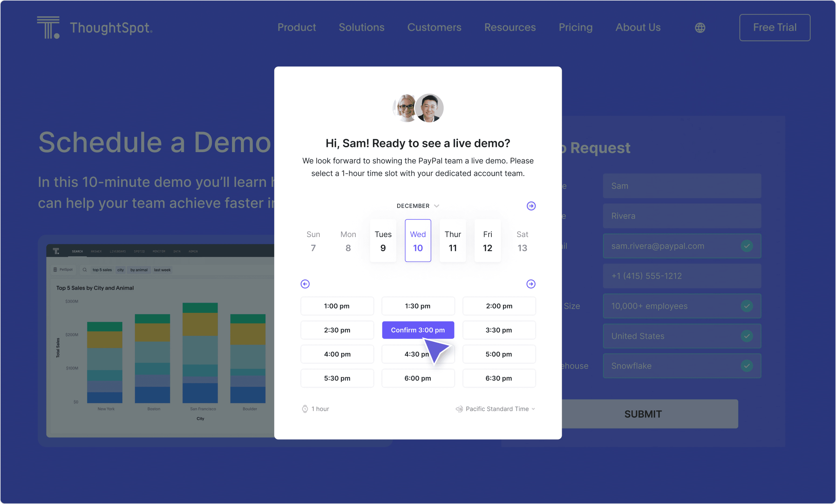The image size is (836, 504).
Task: Go to next week with the arrow beside December
Action: 531,206
